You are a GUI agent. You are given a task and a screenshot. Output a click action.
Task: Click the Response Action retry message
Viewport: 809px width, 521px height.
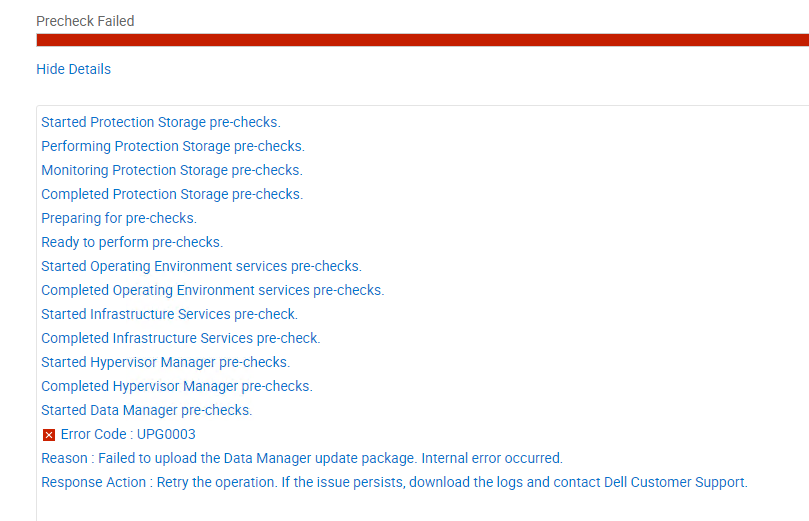click(393, 482)
